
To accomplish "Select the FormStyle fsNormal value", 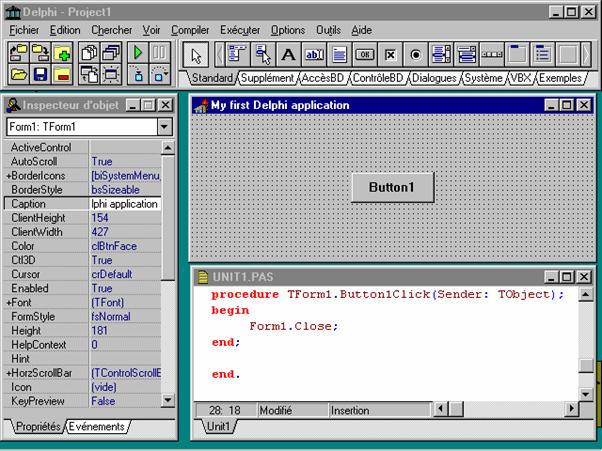I will [125, 317].
